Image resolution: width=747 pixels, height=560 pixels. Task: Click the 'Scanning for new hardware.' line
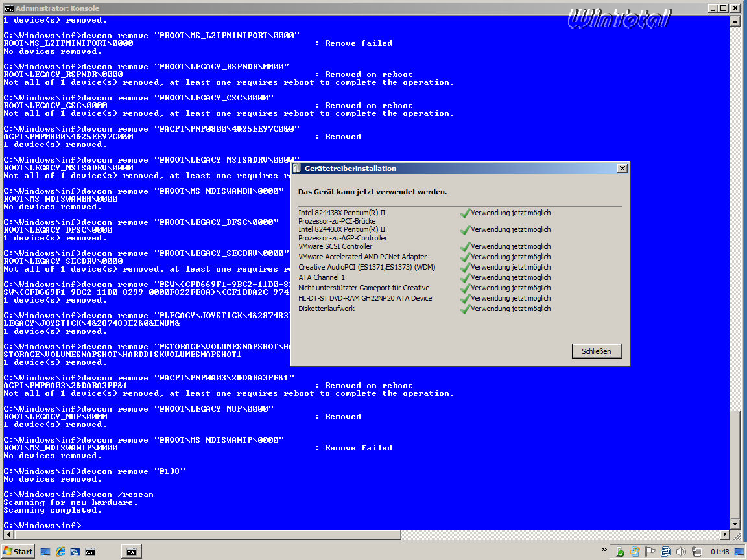[x=71, y=502]
